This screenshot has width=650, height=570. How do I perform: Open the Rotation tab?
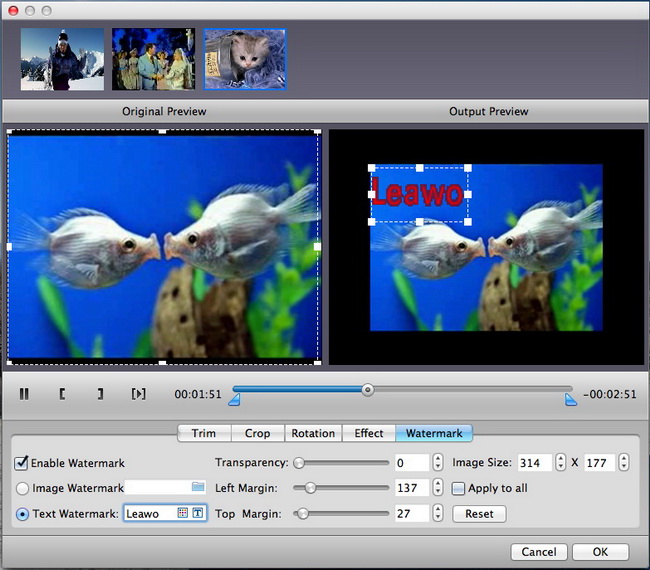(313, 433)
